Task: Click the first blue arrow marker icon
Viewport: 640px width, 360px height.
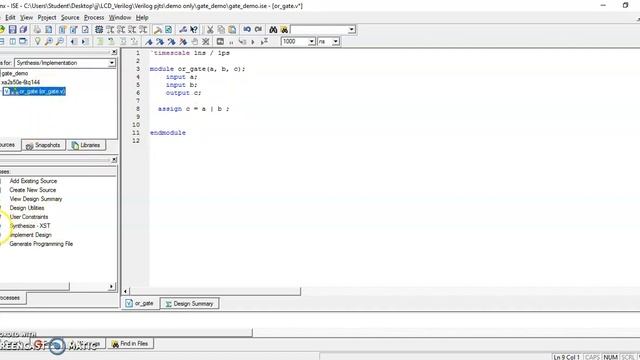Action: [x=149, y=41]
